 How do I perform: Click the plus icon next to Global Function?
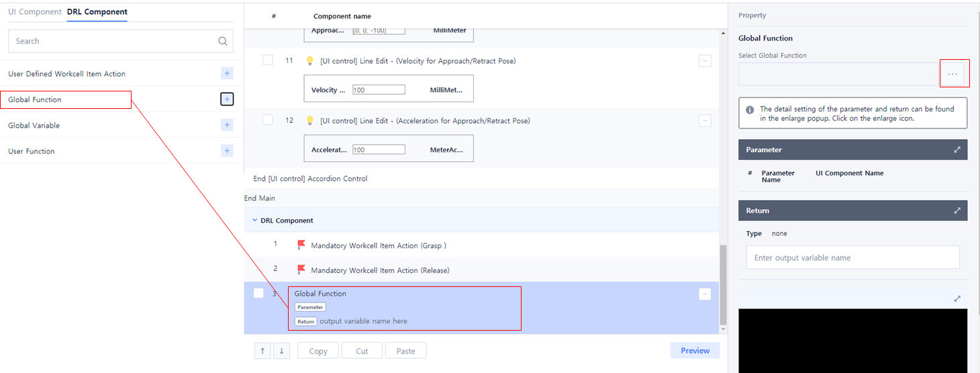click(227, 99)
